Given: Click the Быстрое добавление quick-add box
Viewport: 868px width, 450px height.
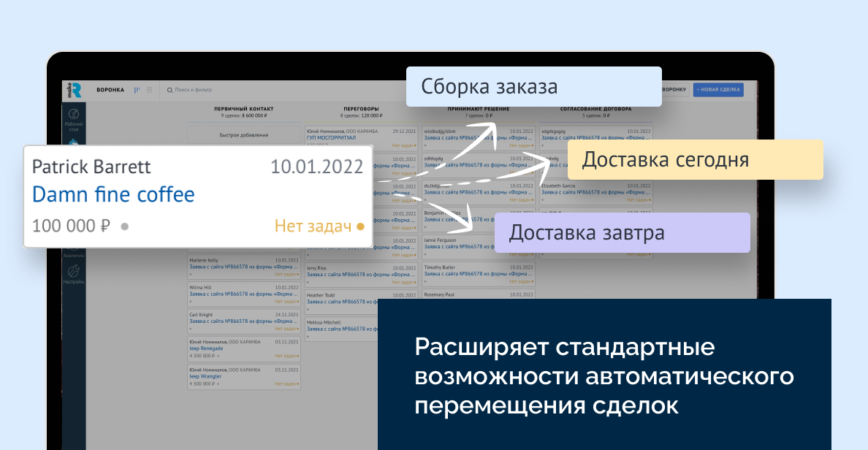Looking at the screenshot, I should [x=243, y=135].
